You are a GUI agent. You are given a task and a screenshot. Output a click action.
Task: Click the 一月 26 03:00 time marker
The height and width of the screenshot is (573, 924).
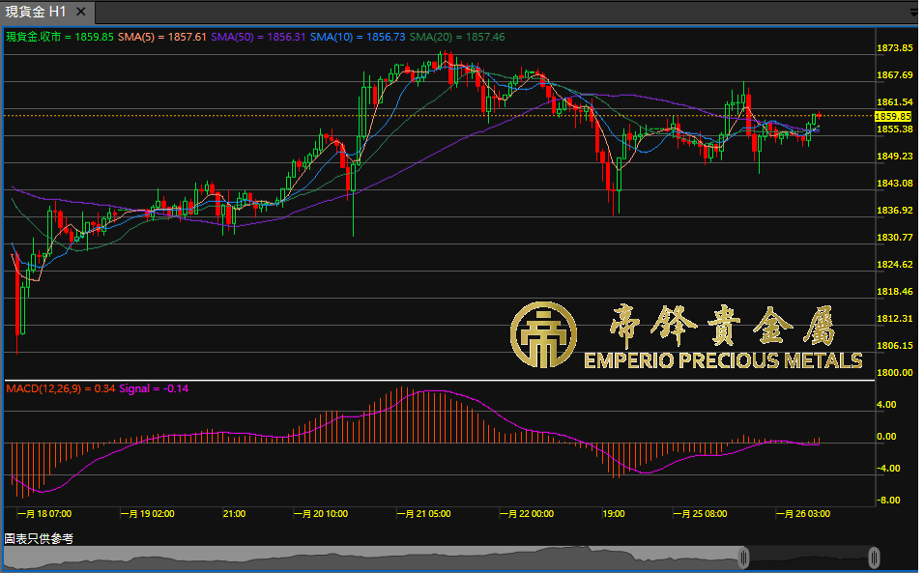coord(803,514)
